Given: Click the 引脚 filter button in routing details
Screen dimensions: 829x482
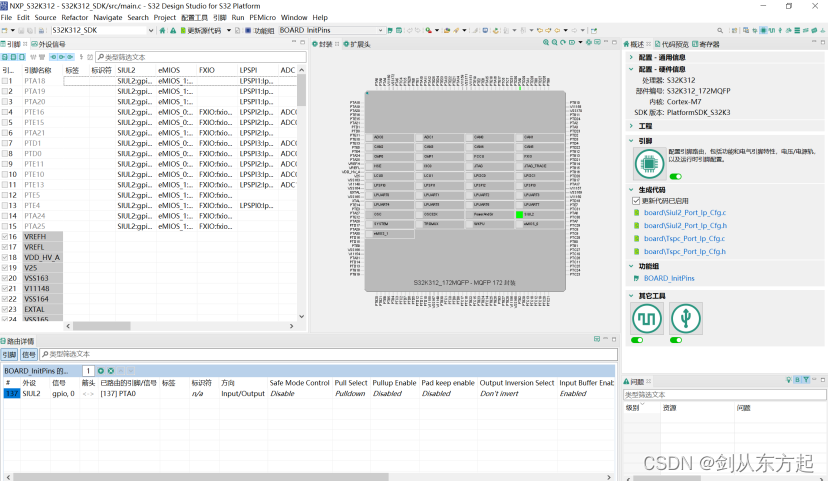Looking at the screenshot, I should [x=10, y=355].
